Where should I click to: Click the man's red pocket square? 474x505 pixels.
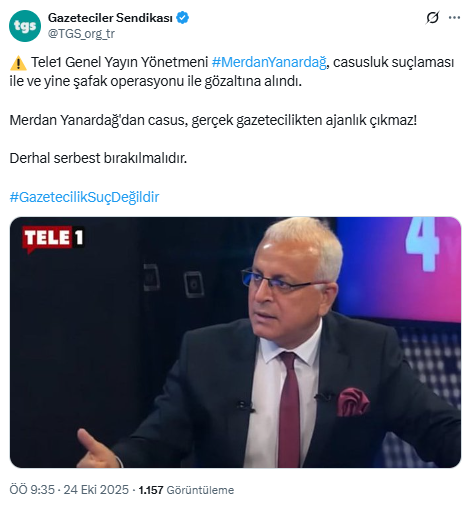click(x=353, y=401)
